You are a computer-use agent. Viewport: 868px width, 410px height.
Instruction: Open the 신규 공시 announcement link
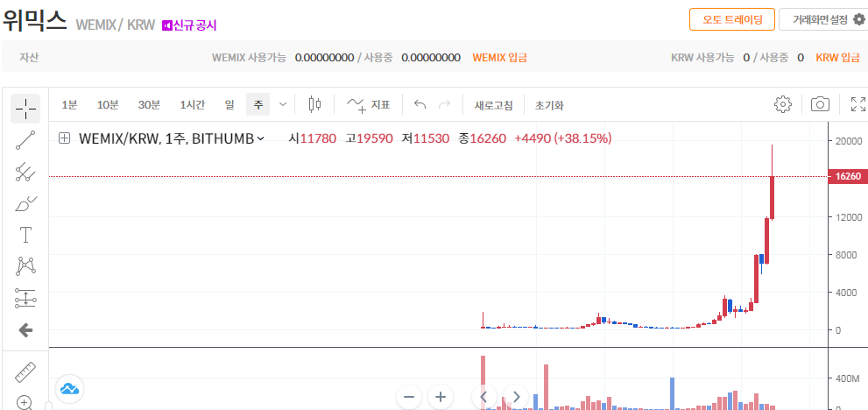(194, 25)
